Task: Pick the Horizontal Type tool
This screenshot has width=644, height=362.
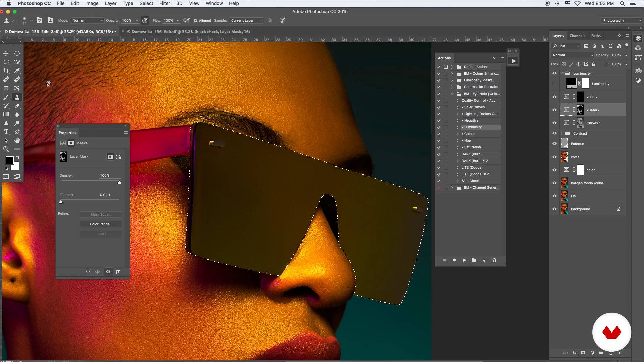Action: pyautogui.click(x=6, y=132)
